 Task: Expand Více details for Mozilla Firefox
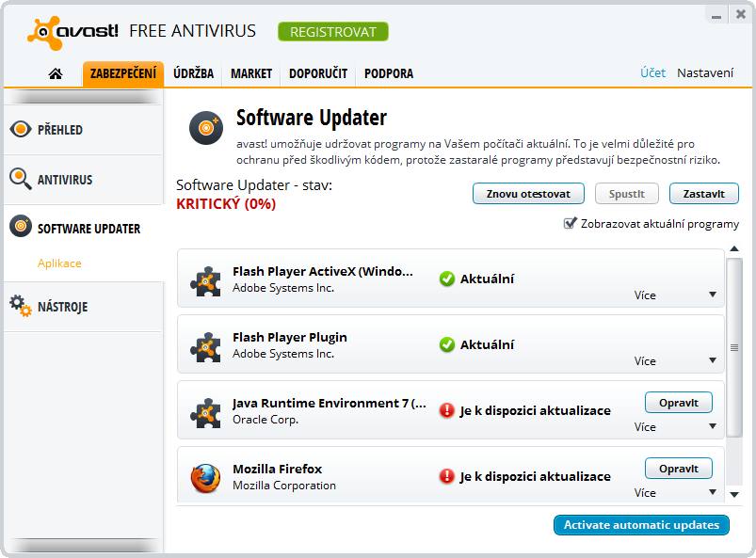[x=675, y=492]
